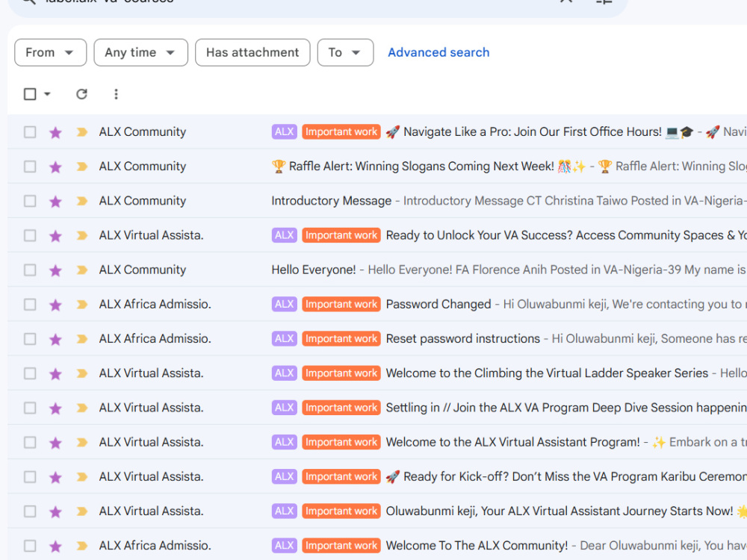Unstar the Journey Starts Now email
Viewport: 747px width, 560px height.
coord(55,511)
